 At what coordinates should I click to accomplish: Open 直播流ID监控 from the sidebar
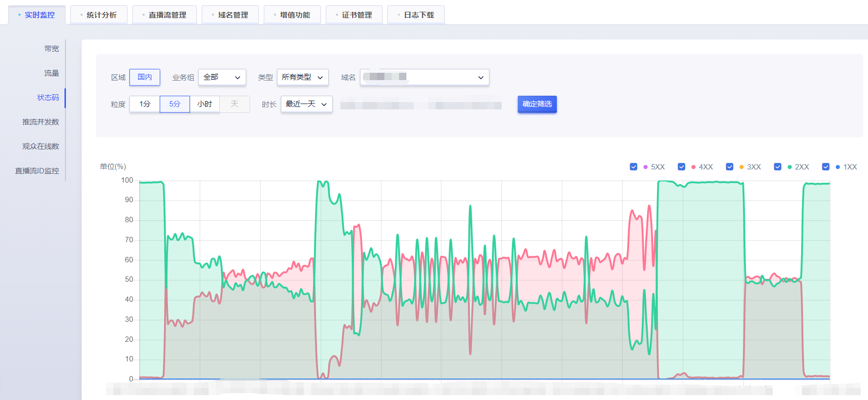37,171
